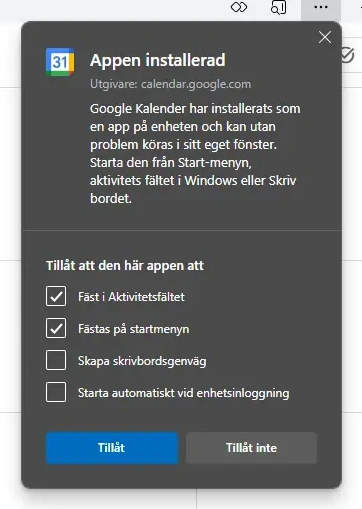Click the blue Tillåt button
Viewport: 362px width, 509px height.
point(112,448)
